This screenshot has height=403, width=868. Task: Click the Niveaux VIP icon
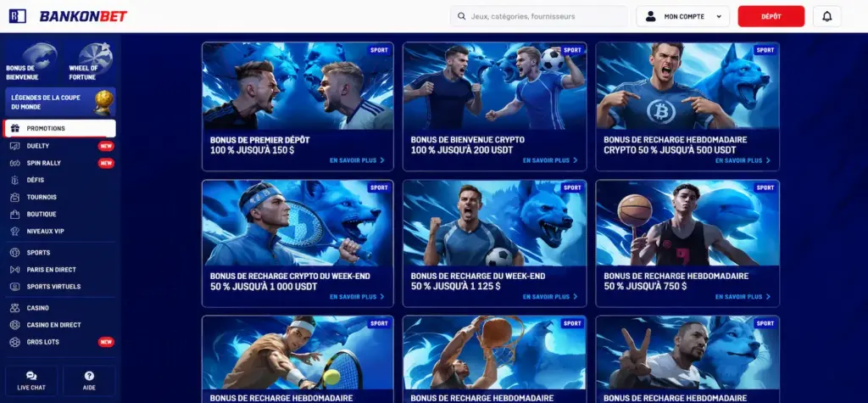coord(15,231)
